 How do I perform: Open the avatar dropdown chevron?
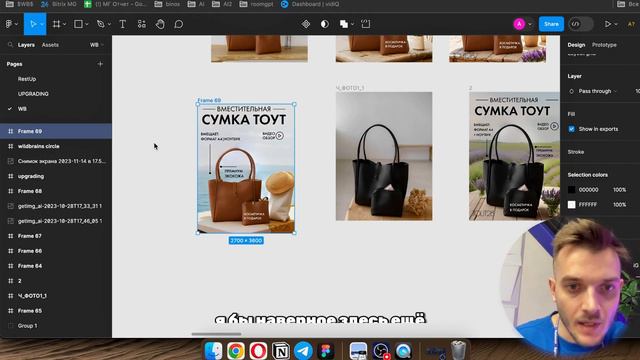tap(530, 24)
